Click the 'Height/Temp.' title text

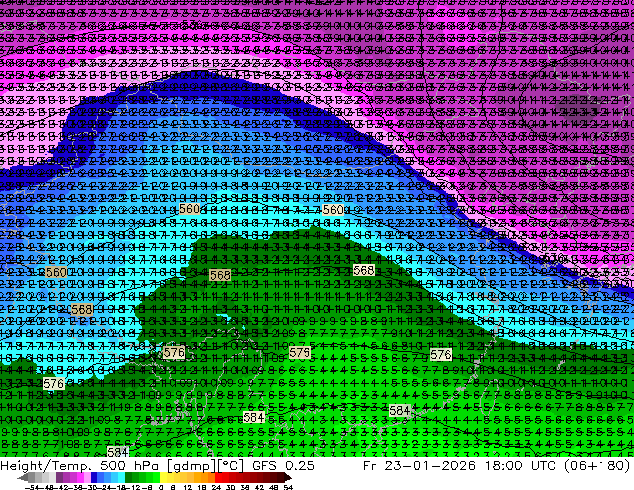pos(47,465)
